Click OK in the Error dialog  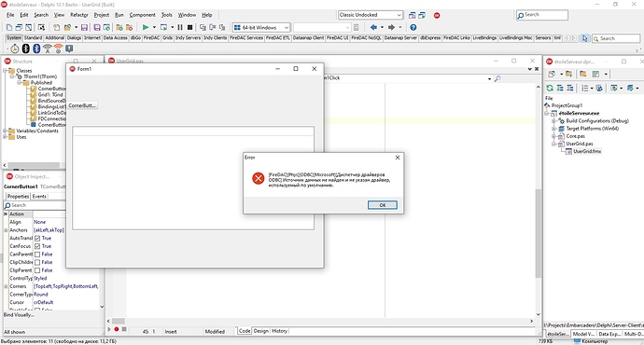pyautogui.click(x=383, y=205)
